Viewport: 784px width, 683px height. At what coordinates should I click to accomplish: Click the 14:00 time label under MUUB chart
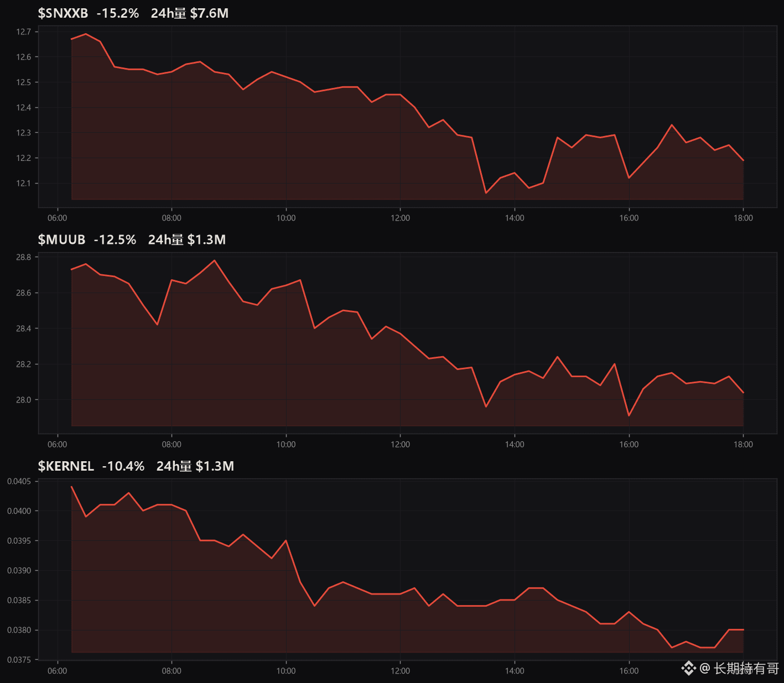pyautogui.click(x=515, y=445)
